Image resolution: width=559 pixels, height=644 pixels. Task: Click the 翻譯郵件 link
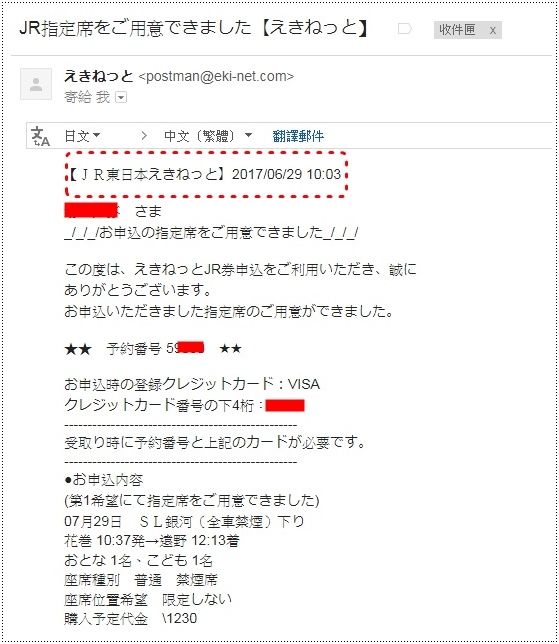pyautogui.click(x=298, y=136)
